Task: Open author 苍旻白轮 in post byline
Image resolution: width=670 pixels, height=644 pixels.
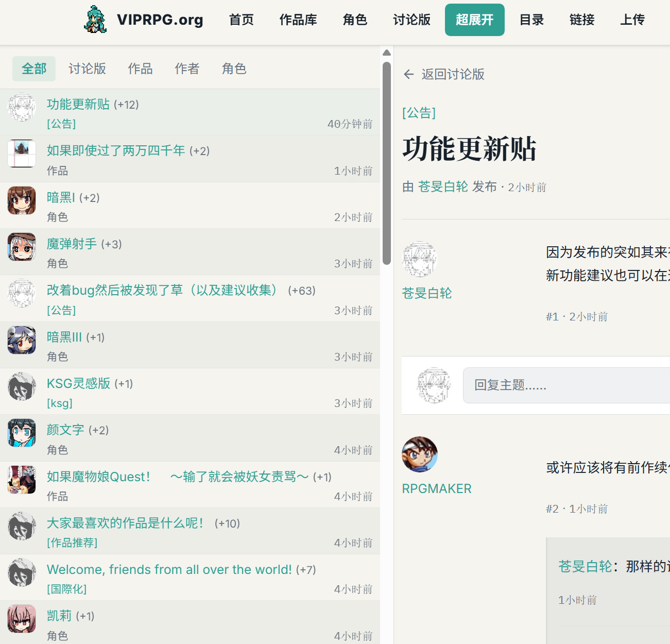Action: coord(443,187)
